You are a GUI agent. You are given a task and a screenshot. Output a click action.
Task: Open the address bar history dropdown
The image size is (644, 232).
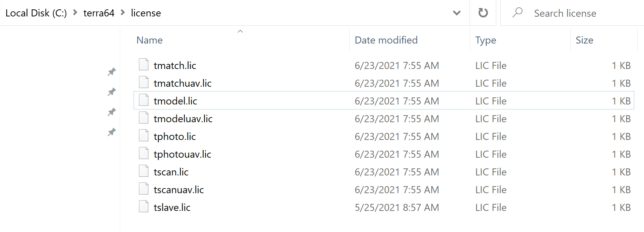click(x=457, y=13)
